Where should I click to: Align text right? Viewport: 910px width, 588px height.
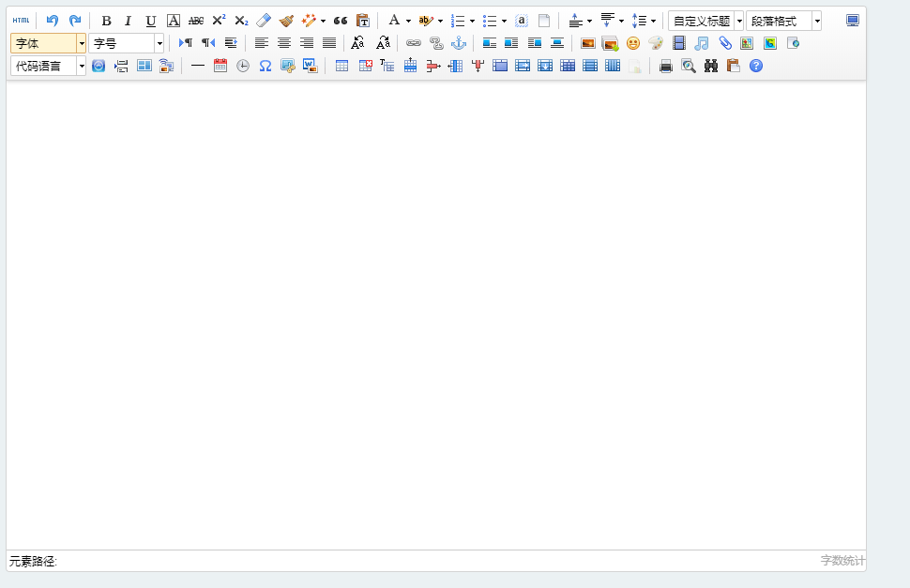click(307, 43)
